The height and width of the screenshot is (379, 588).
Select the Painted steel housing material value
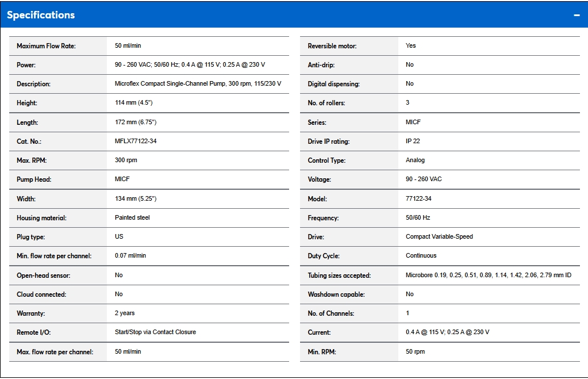pyautogui.click(x=132, y=218)
